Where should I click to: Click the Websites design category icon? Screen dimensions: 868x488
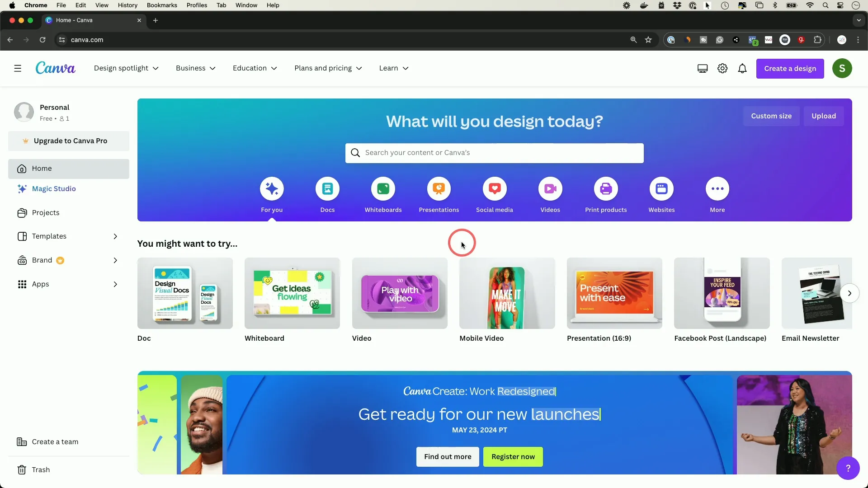click(x=662, y=189)
